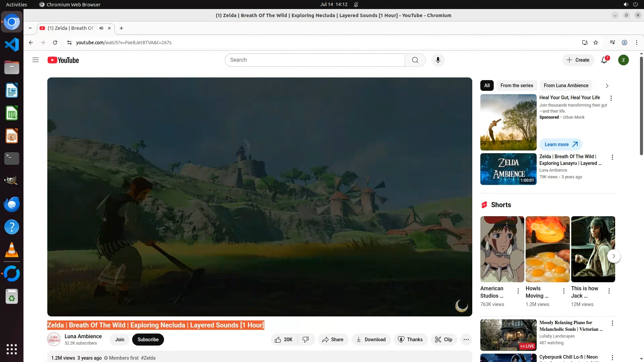Click the Clip scissors button
This screenshot has width=644, height=362.
443,340
